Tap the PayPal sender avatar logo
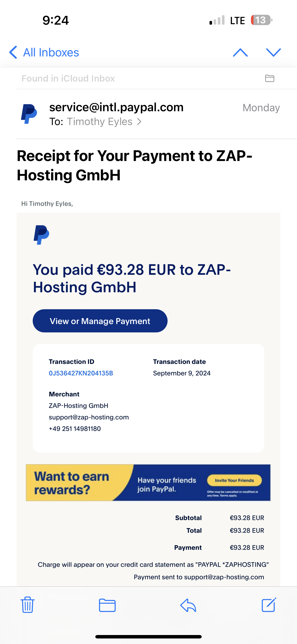This screenshot has width=297, height=644. point(29,114)
